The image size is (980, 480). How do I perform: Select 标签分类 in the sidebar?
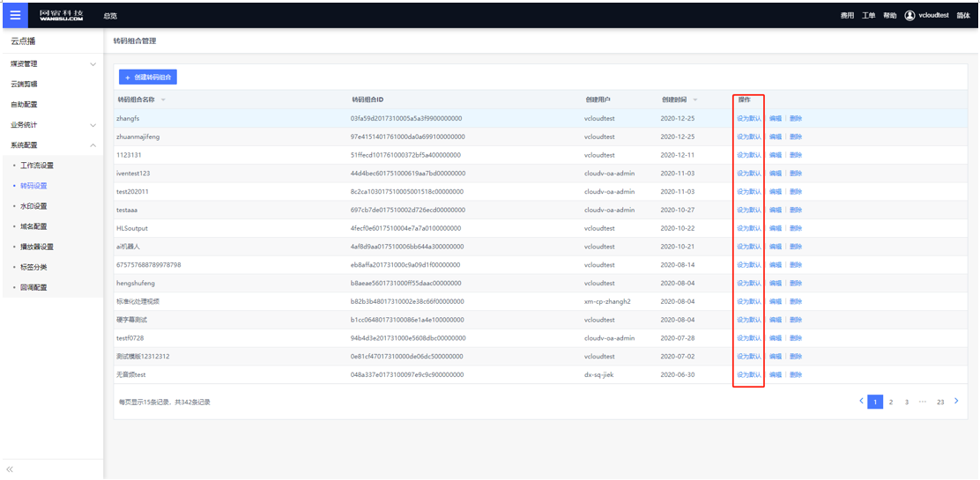(x=33, y=267)
